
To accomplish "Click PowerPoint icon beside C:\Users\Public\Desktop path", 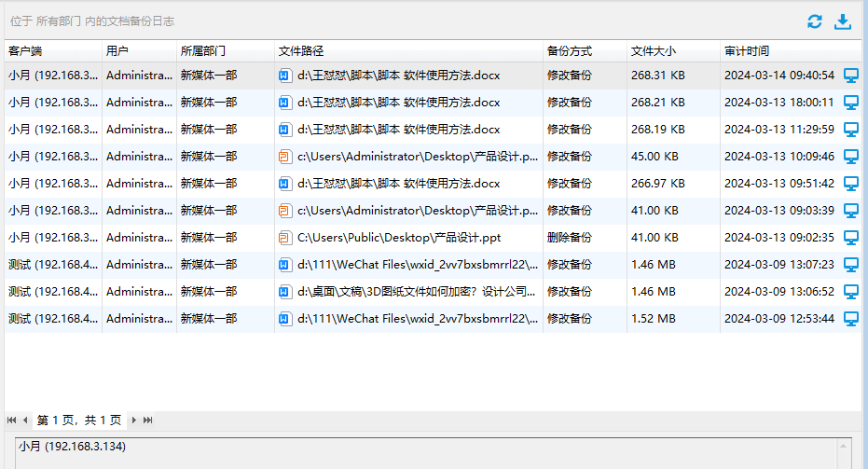I will [x=284, y=238].
